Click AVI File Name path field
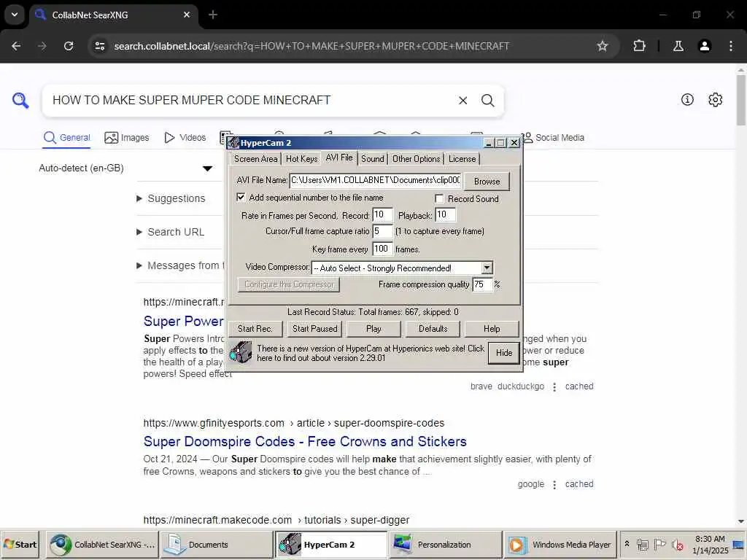This screenshot has height=560, width=747. coord(375,181)
